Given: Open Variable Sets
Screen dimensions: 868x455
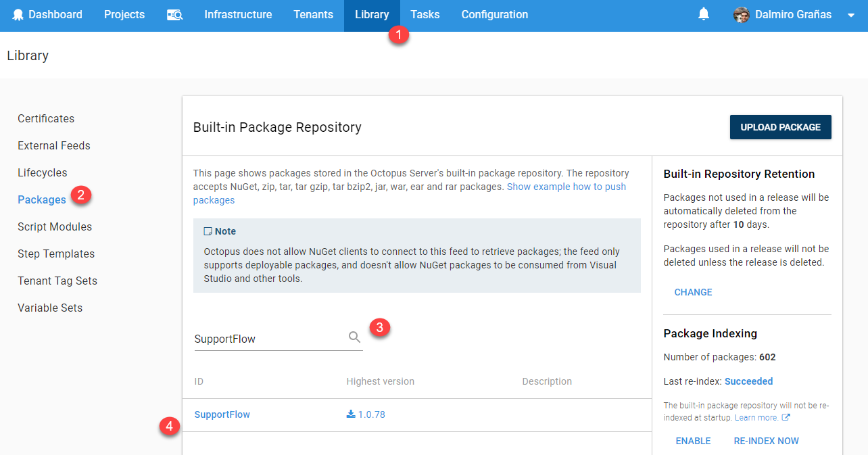Looking at the screenshot, I should [x=50, y=308].
